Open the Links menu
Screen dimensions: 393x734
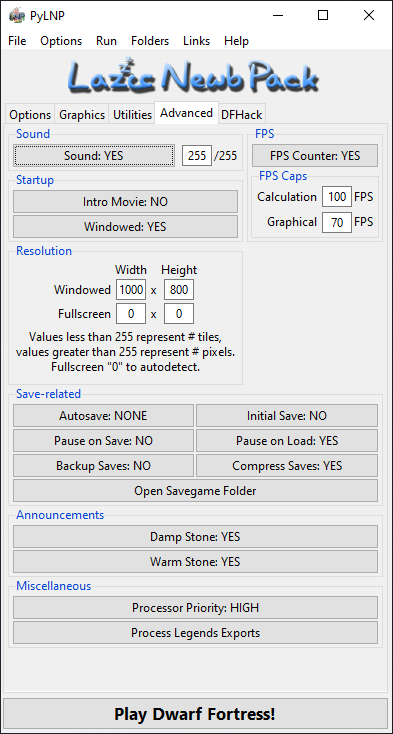196,41
